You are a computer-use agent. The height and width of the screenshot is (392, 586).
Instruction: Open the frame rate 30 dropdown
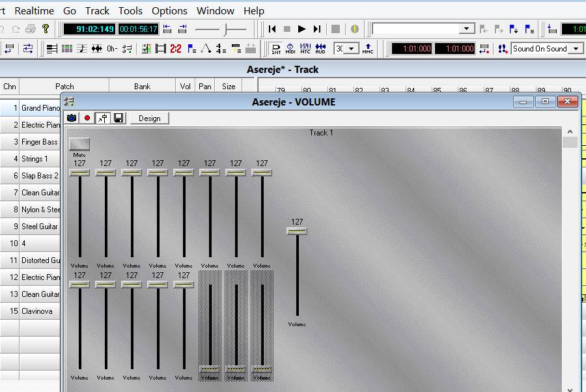click(352, 49)
